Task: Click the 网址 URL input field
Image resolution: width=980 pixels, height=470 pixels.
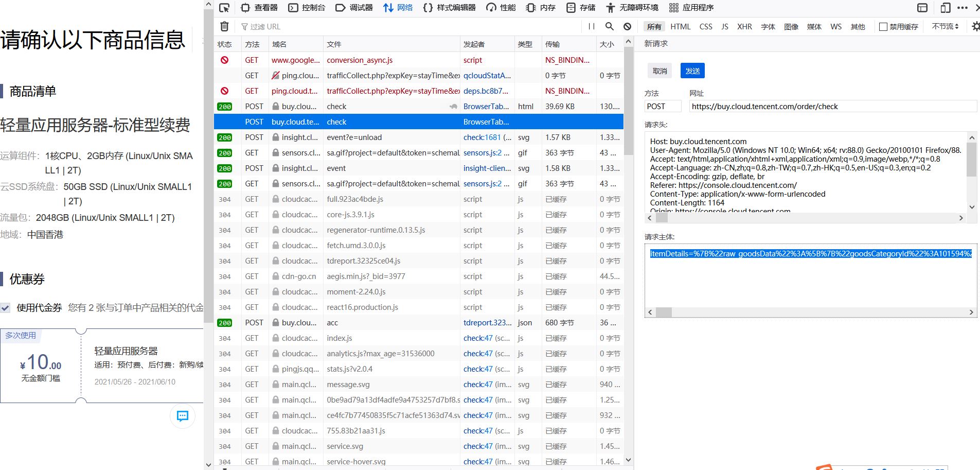Action: pyautogui.click(x=832, y=107)
